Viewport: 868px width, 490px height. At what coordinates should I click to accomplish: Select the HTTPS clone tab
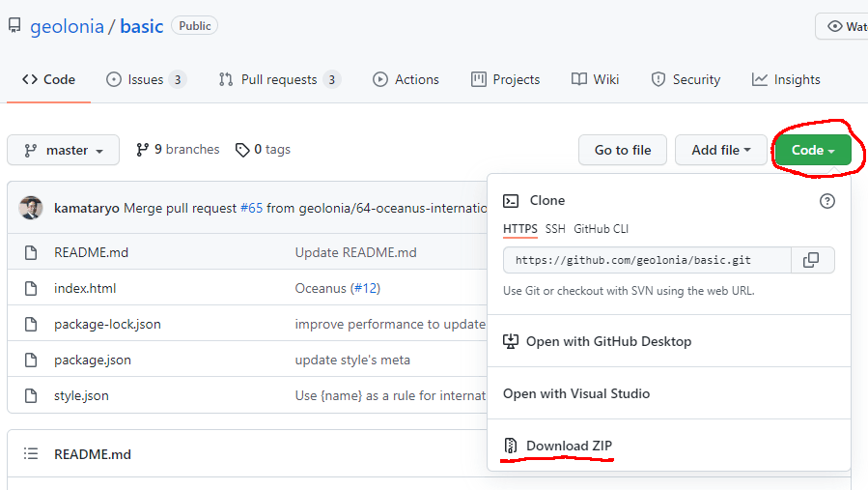click(519, 229)
